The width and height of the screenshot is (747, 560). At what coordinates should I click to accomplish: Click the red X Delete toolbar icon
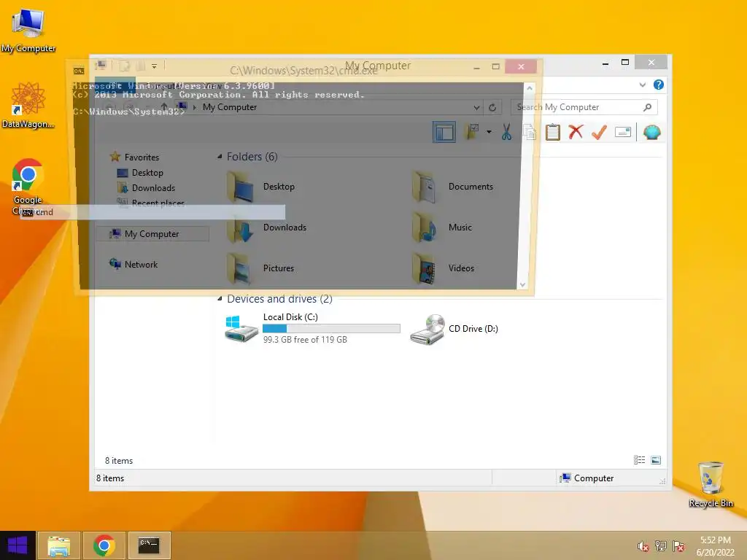click(x=576, y=132)
